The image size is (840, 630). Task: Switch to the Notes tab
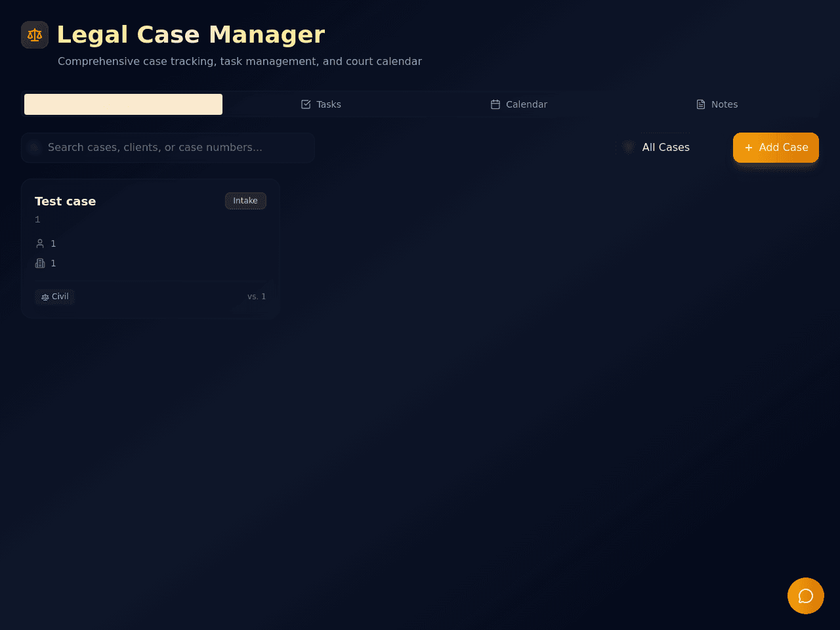(x=717, y=104)
